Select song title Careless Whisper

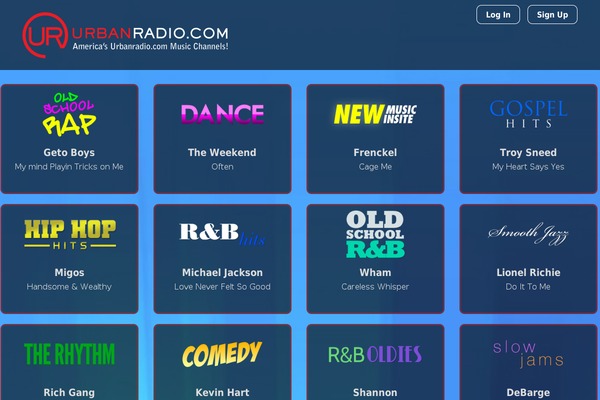coord(375,287)
